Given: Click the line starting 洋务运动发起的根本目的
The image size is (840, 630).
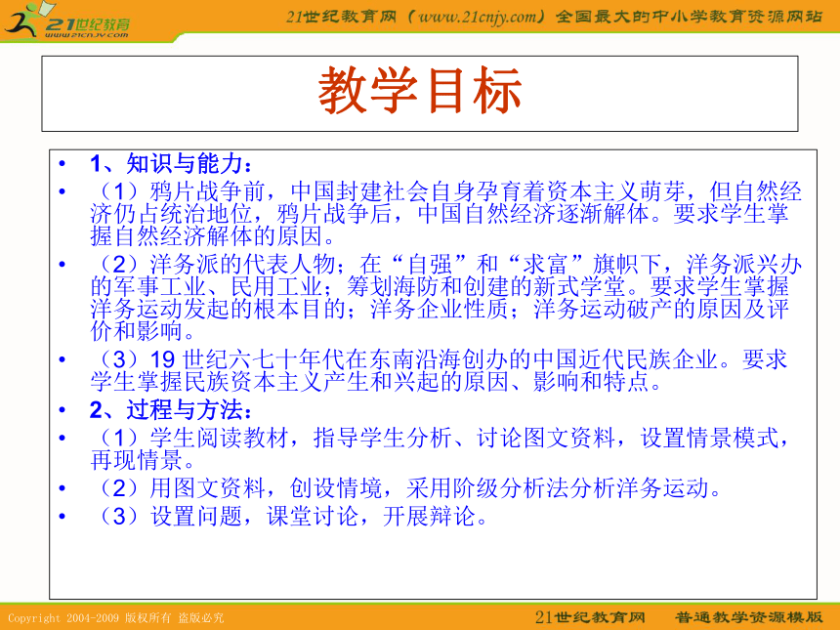Looking at the screenshot, I should [x=440, y=309].
